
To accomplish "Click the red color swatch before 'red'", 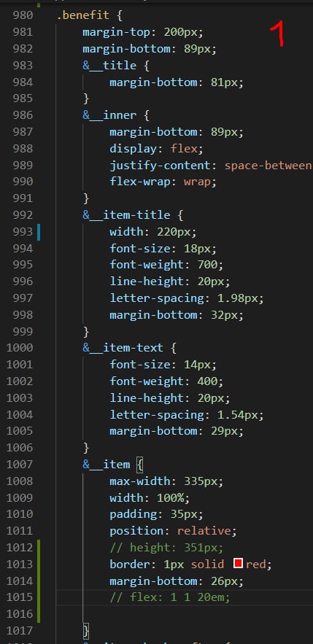I will [239, 564].
